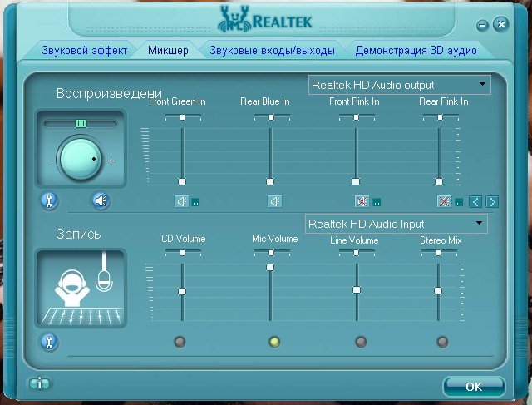The height and width of the screenshot is (405, 532).
Task: Click the Front Pink In balance handle
Action: (x=356, y=117)
